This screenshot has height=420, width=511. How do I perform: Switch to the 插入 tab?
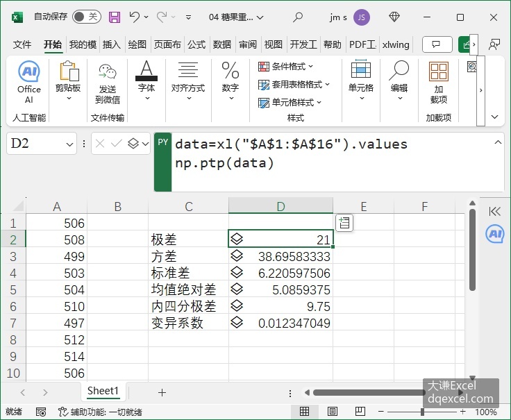coord(112,44)
